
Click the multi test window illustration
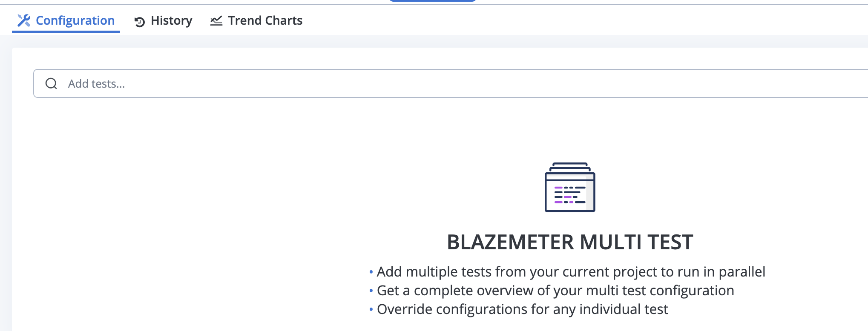(570, 187)
